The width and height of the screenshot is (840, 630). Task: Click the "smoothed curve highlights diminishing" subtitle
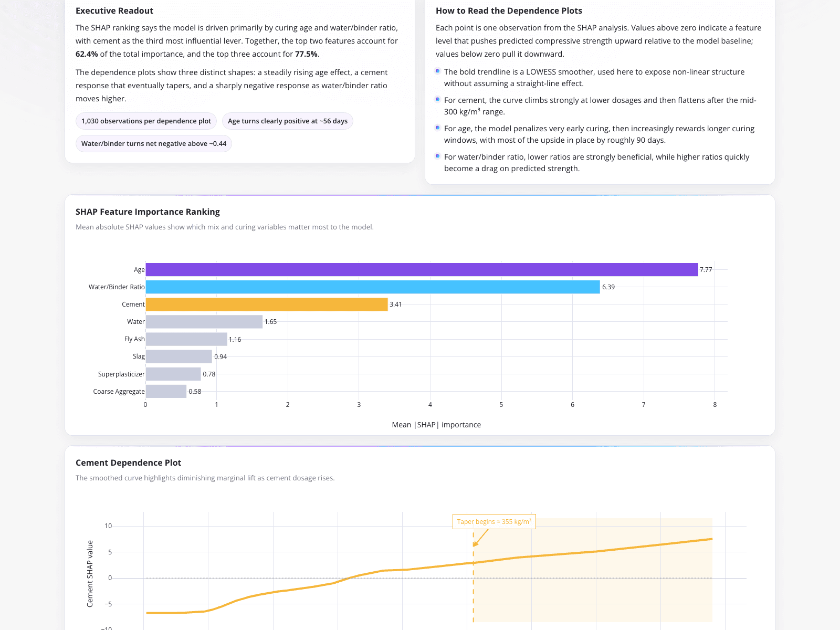coord(205,478)
